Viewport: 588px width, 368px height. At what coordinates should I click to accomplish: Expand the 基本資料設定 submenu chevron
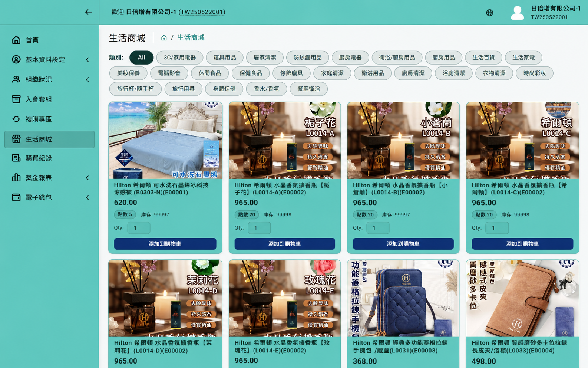(87, 60)
